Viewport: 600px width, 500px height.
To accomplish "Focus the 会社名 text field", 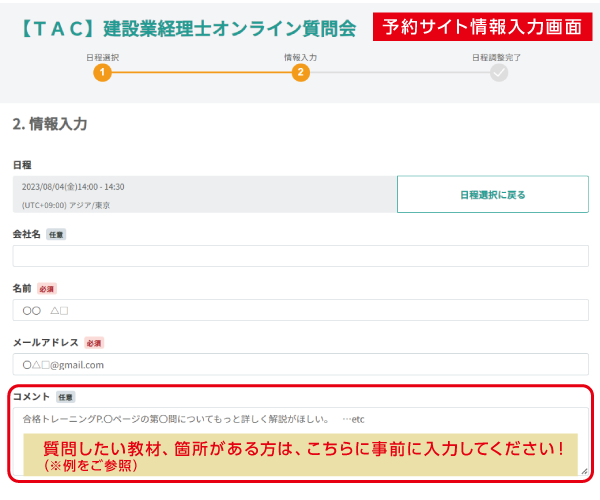I will point(300,256).
